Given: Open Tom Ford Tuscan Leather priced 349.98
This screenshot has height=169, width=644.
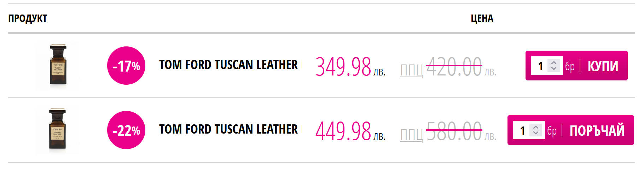Looking at the screenshot, I should pyautogui.click(x=228, y=65).
